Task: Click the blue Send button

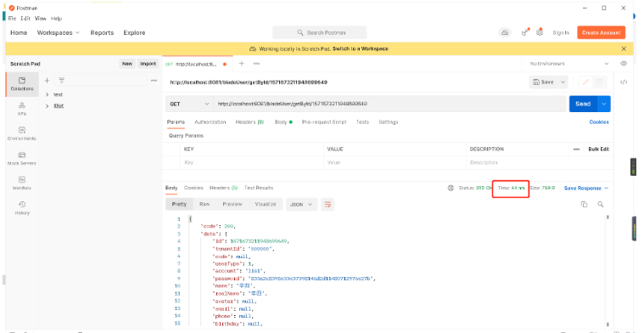Action: (583, 104)
